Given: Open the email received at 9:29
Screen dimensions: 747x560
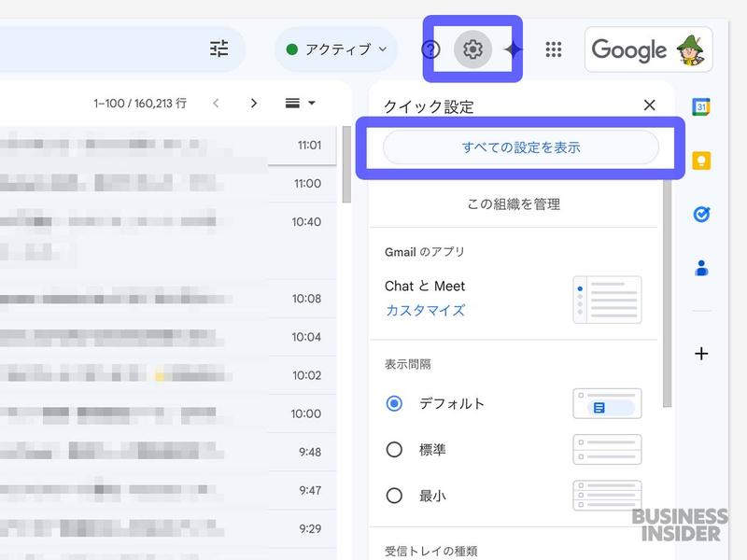Looking at the screenshot, I should [x=168, y=528].
